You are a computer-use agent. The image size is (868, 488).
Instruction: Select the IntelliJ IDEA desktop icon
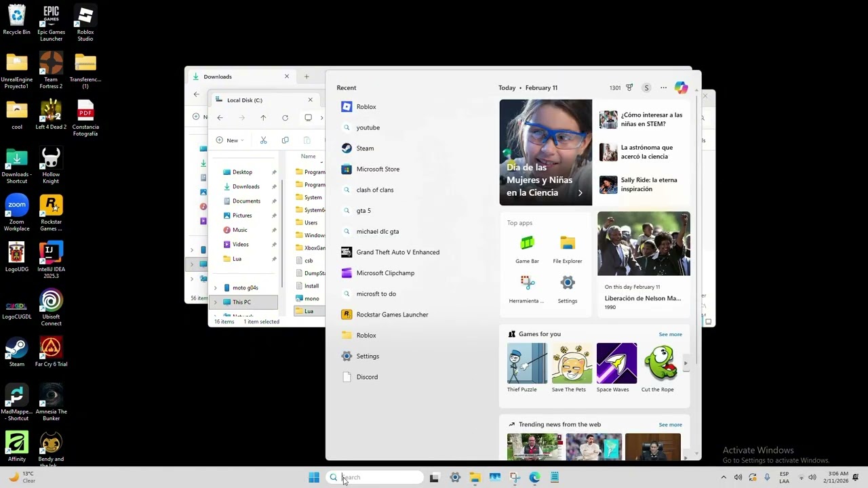pyautogui.click(x=51, y=261)
